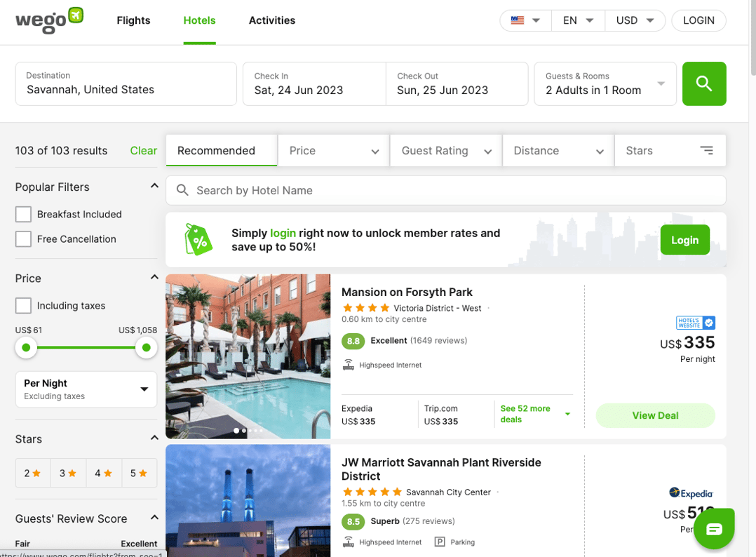This screenshot has width=756, height=557.
Task: Open the hotel search magnifier button
Action: point(704,83)
